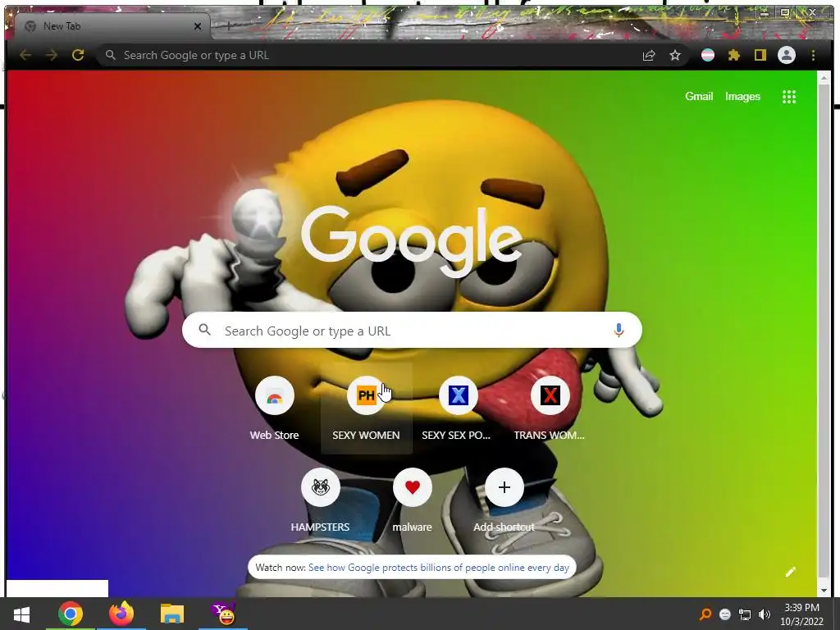Open the Gmail link
This screenshot has height=630, width=840.
coord(699,97)
